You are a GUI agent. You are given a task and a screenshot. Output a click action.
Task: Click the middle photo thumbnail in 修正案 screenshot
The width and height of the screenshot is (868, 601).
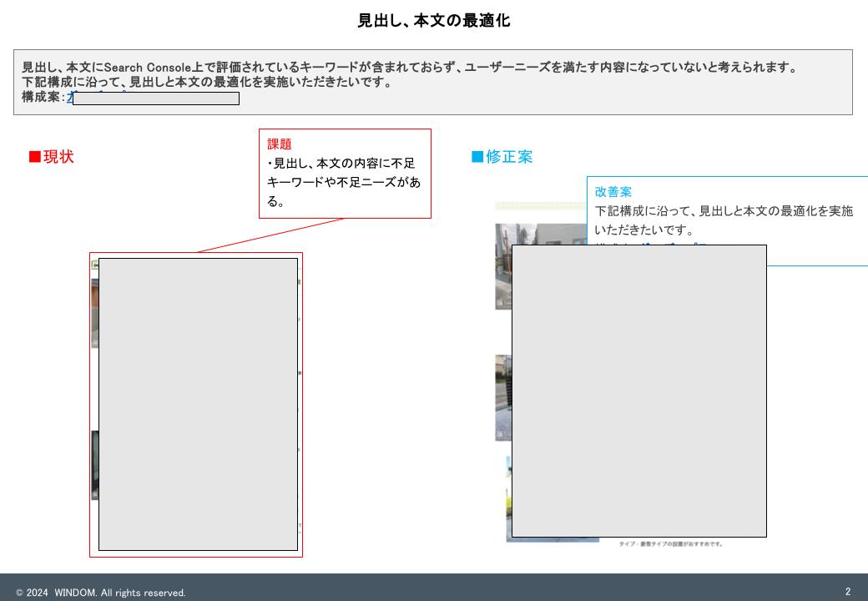pyautogui.click(x=502, y=396)
